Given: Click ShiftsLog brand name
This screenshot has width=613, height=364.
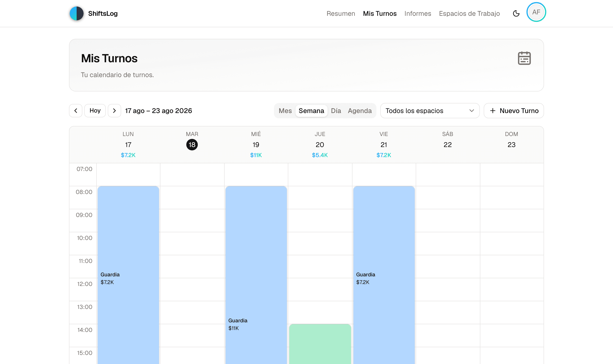Looking at the screenshot, I should point(103,13).
